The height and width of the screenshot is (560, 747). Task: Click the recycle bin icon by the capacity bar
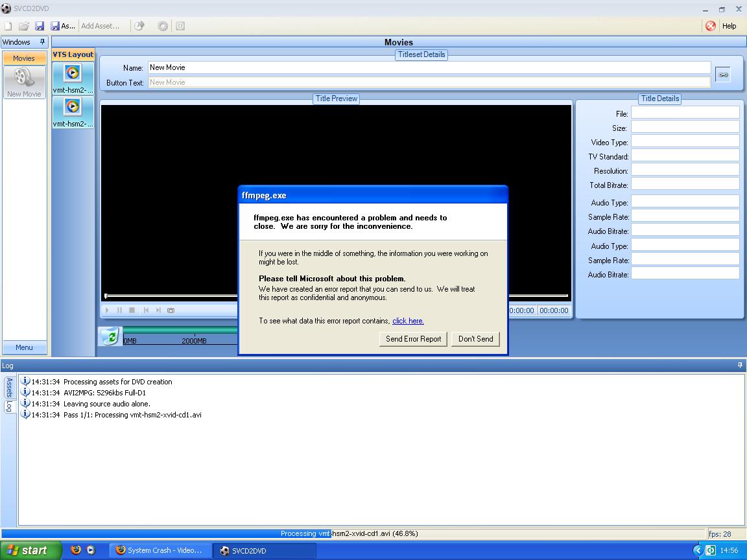[x=110, y=336]
